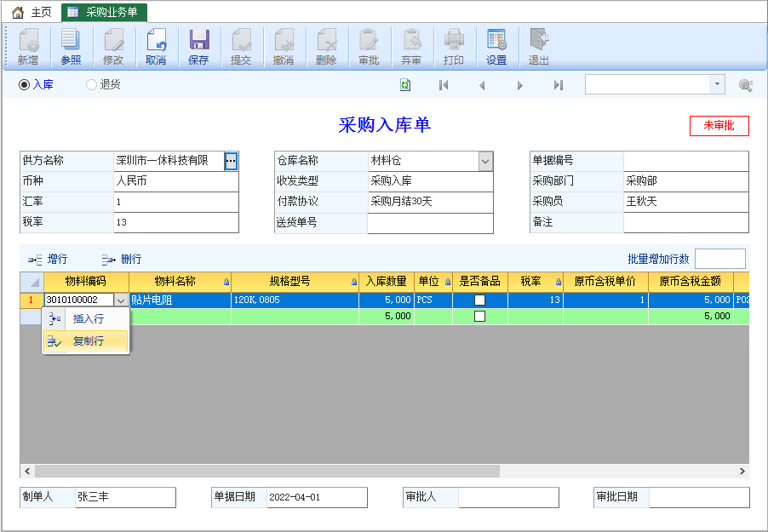Click the 送货单号 input field

click(430, 223)
